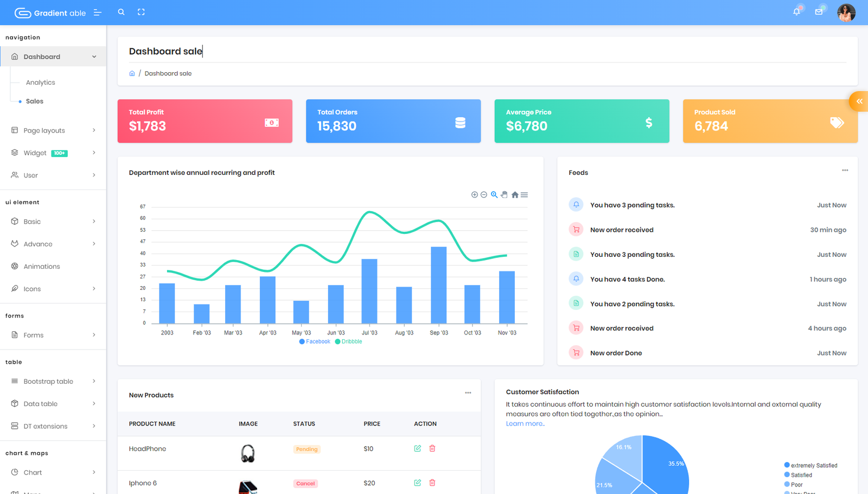Viewport: 868px width, 494px height.
Task: Click the Cancel status badge
Action: tap(305, 483)
